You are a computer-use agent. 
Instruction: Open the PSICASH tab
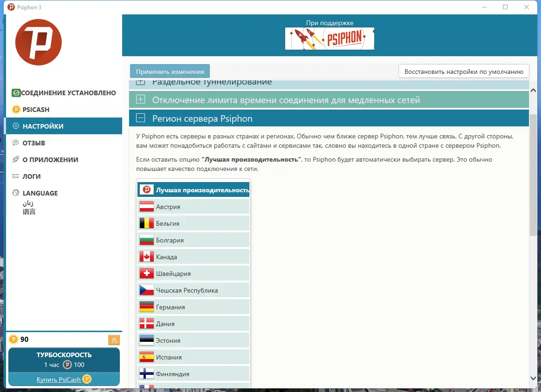click(64, 110)
